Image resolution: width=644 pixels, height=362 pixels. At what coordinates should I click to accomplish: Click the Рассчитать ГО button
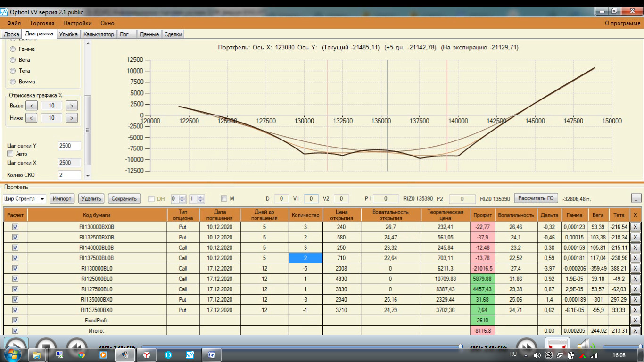coord(536,198)
